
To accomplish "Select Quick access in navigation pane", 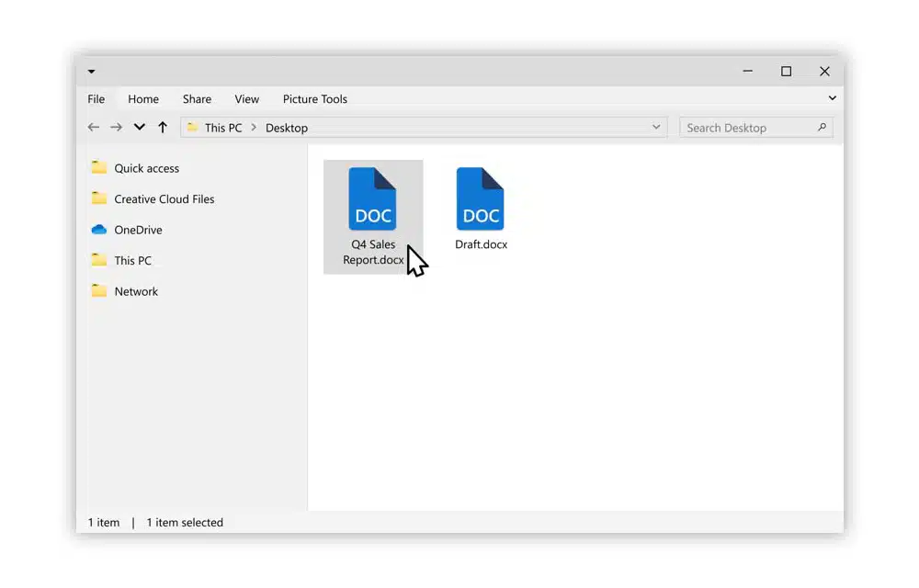I will (x=146, y=168).
